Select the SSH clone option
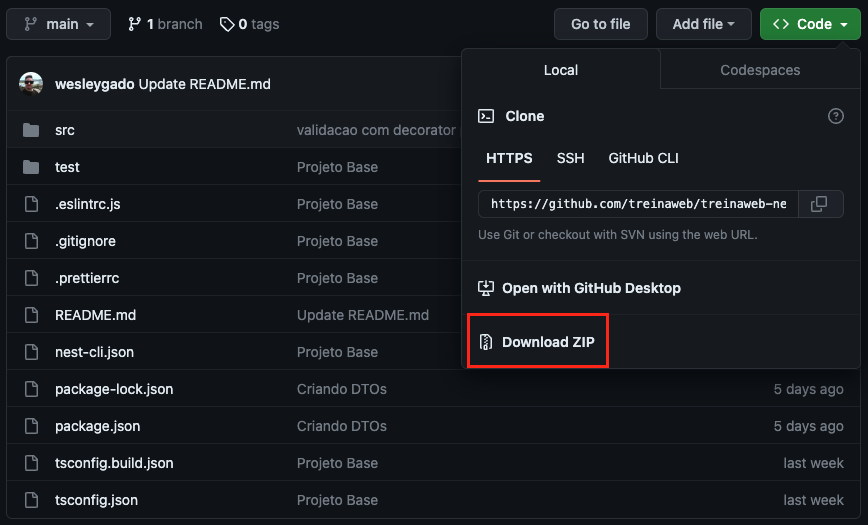Viewport: 868px width, 525px height. (x=570, y=158)
